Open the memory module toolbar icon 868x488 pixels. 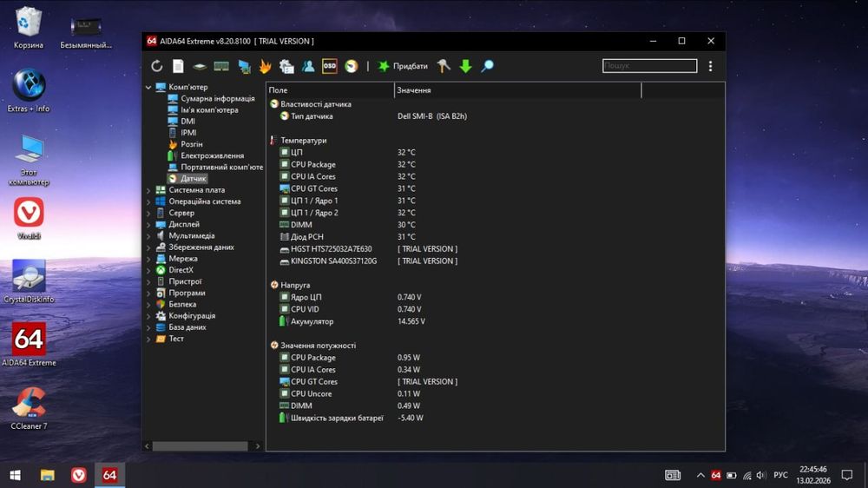point(221,67)
